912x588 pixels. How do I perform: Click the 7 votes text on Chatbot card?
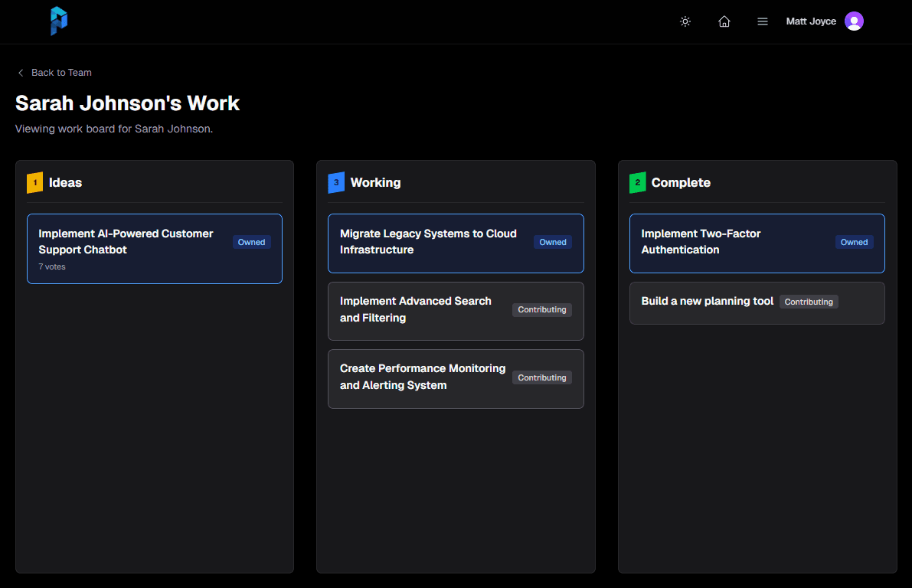(52, 266)
